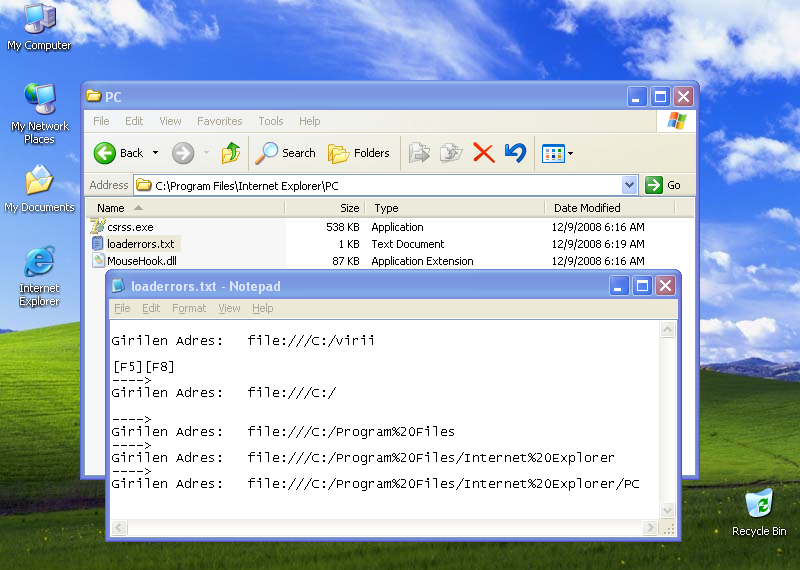Maximize the PC Explorer window
The width and height of the screenshot is (800, 570).
660,96
